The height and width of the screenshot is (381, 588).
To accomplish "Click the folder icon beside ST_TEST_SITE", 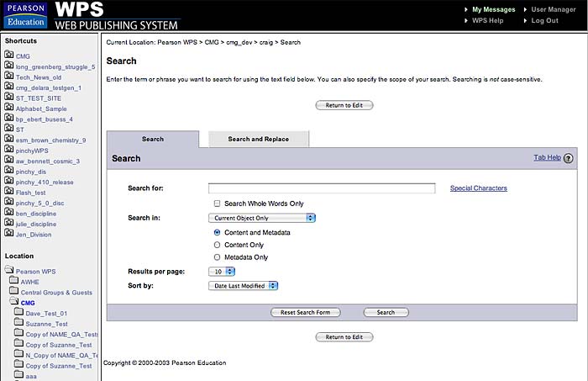I will click(x=9, y=97).
